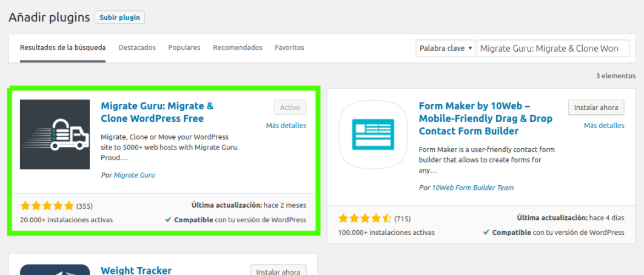Click the 100.000+ instalaciones activas text
The width and height of the screenshot is (644, 275).
click(x=386, y=233)
